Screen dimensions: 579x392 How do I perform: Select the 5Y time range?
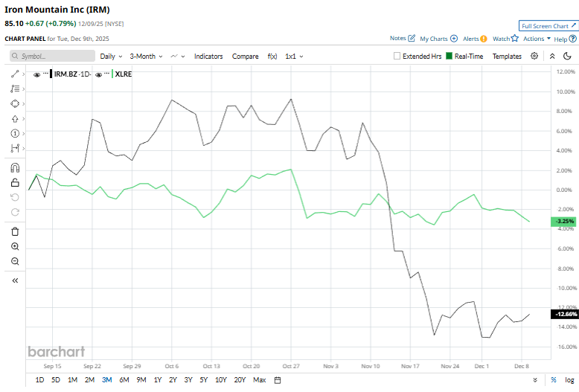[204, 380]
